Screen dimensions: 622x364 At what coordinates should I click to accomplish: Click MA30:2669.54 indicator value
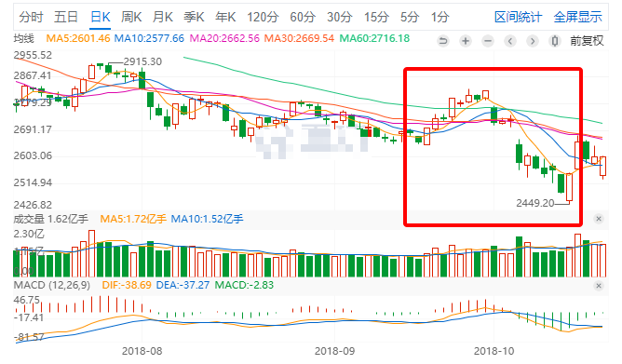point(299,38)
